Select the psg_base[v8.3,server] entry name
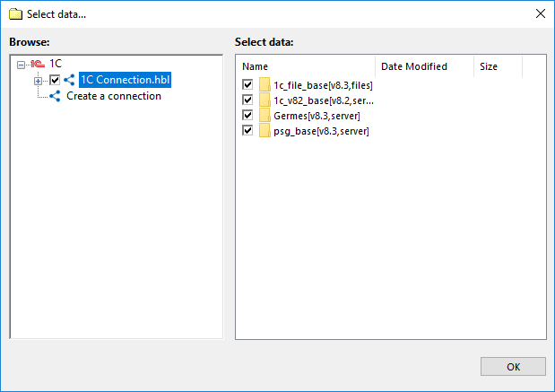The width and height of the screenshot is (555, 392). (x=321, y=131)
